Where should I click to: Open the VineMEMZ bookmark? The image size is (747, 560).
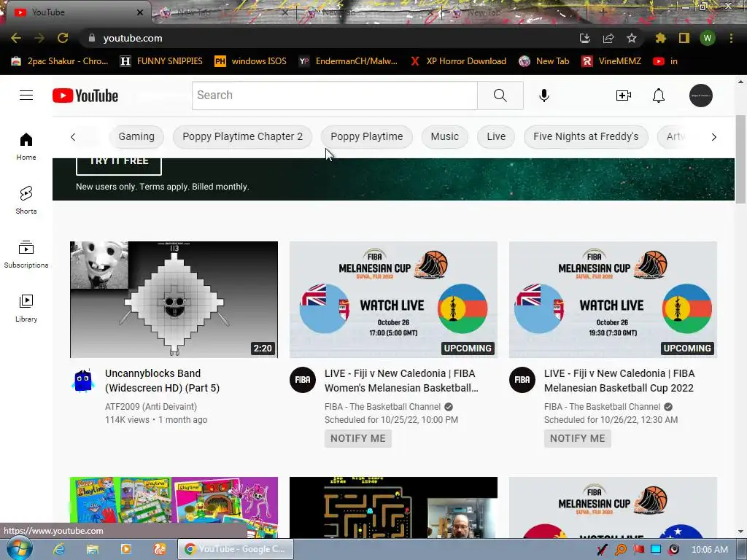(612, 61)
